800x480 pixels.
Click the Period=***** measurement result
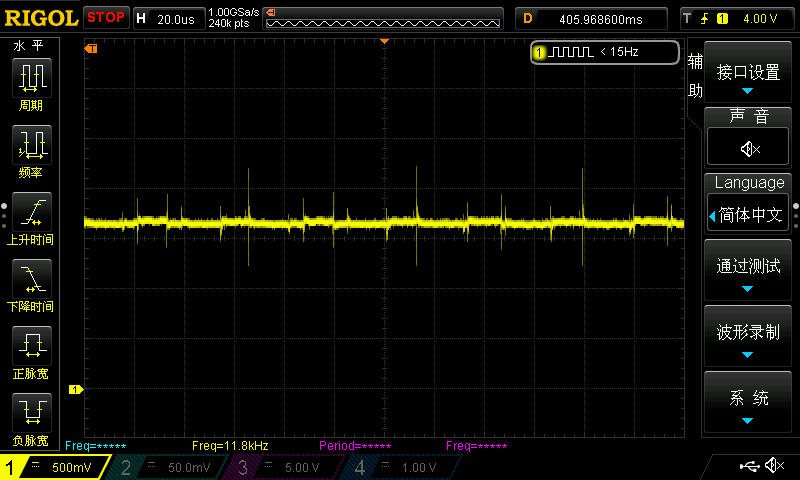point(355,446)
